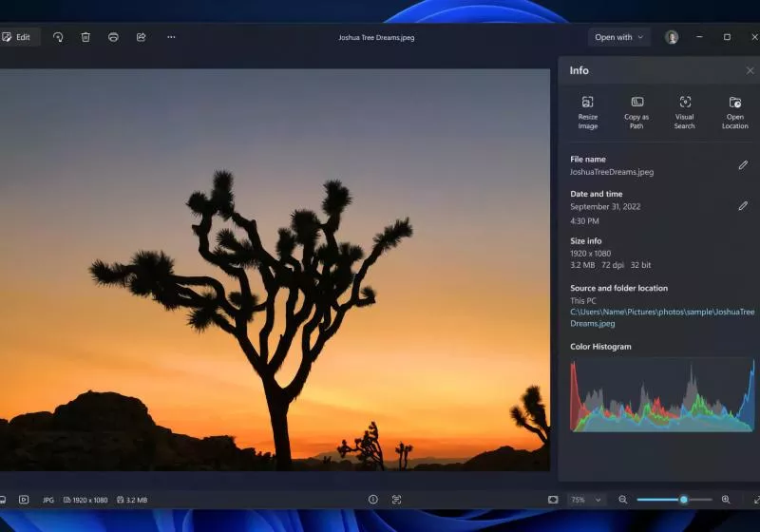Screen dimensions: 760x532
Task: Share the photo using the share icon
Action: (141, 37)
